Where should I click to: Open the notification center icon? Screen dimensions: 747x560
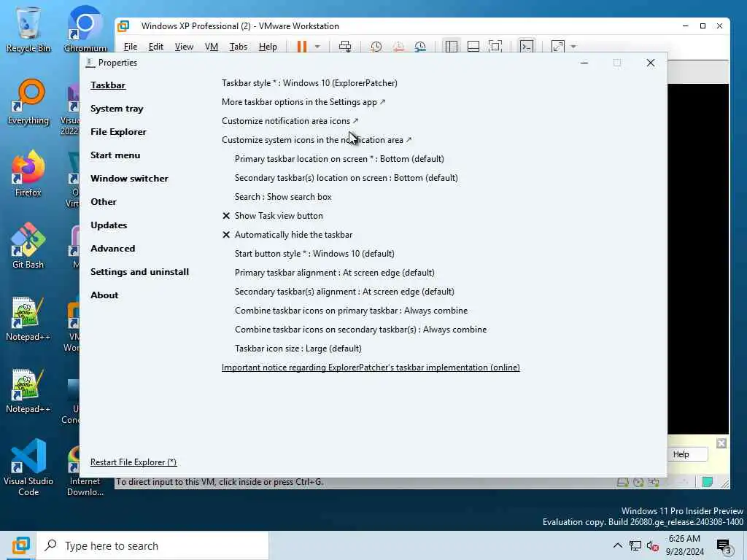[724, 546]
